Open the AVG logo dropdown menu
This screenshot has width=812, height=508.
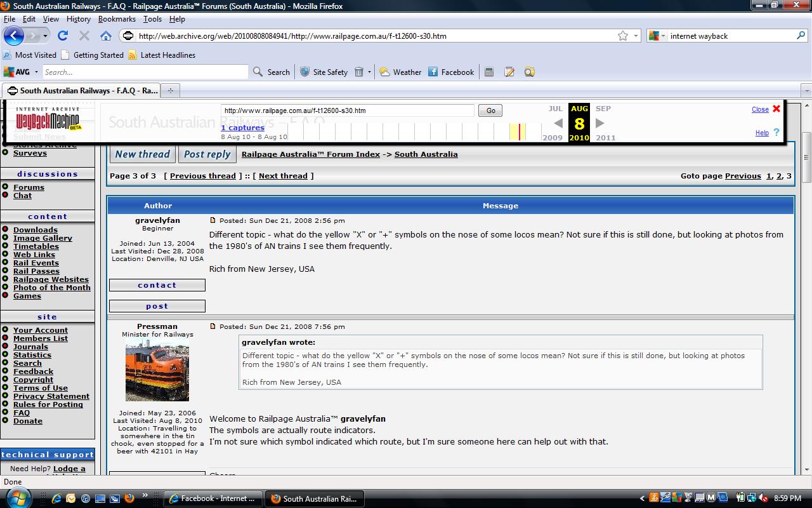coord(36,72)
